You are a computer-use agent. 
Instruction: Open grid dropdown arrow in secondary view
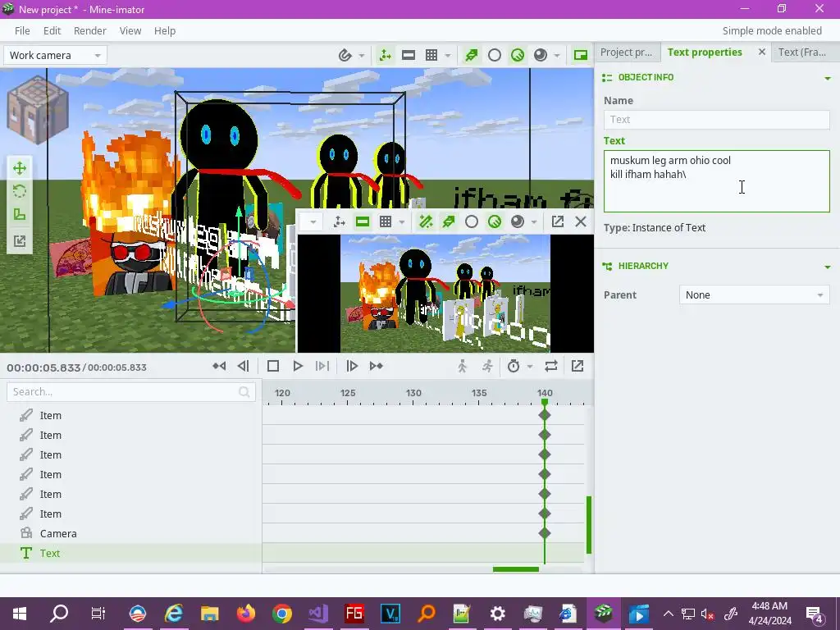point(402,221)
